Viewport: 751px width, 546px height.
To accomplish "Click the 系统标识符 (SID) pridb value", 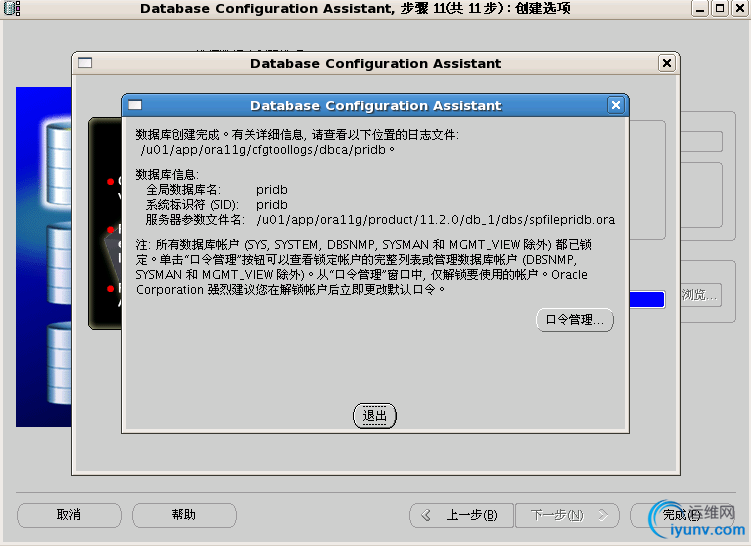I will coord(272,205).
